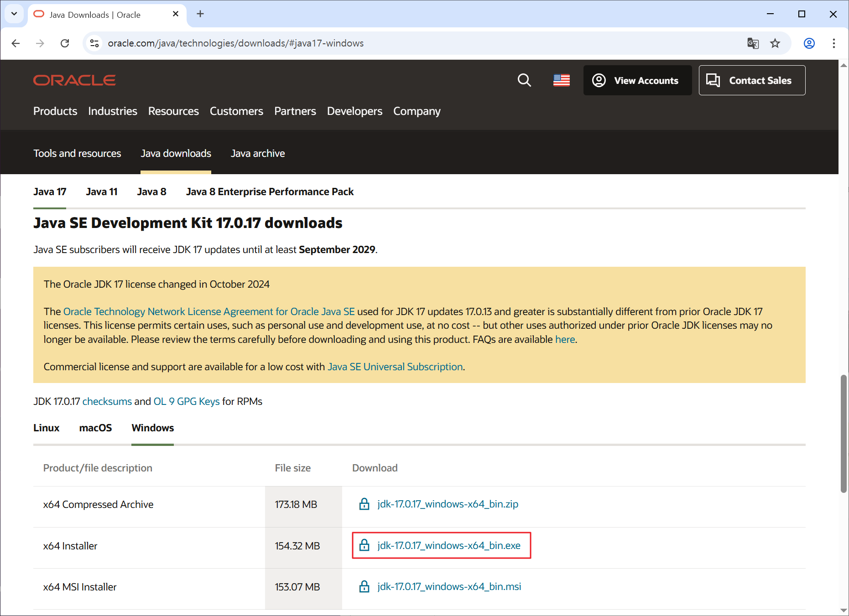Open the Company menu

[417, 111]
